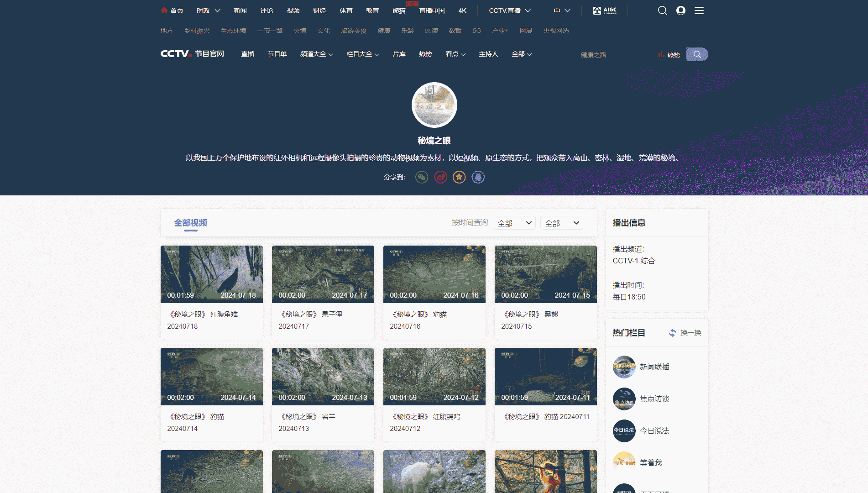Open the 热榜 nav item
Image resolution: width=868 pixels, height=493 pixels.
click(x=425, y=54)
